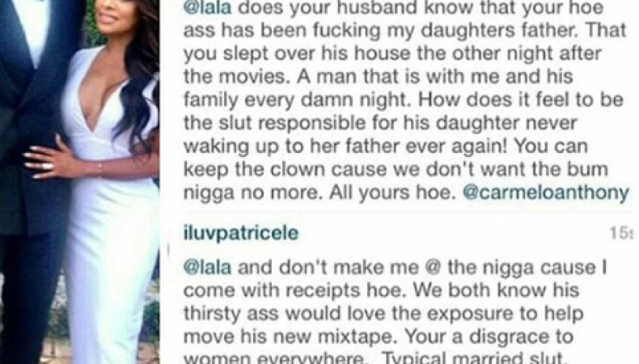Select the first comment text starting "does your husband"

(406, 100)
